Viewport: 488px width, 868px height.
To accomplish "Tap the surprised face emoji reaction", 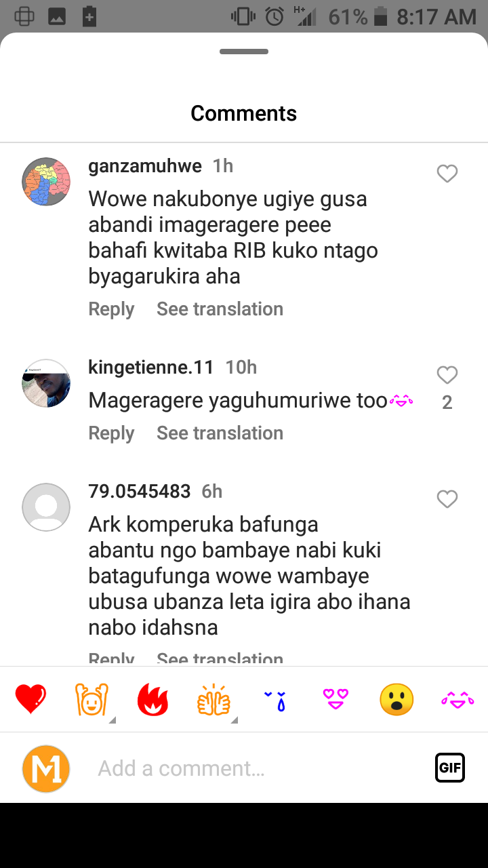I will point(396,700).
